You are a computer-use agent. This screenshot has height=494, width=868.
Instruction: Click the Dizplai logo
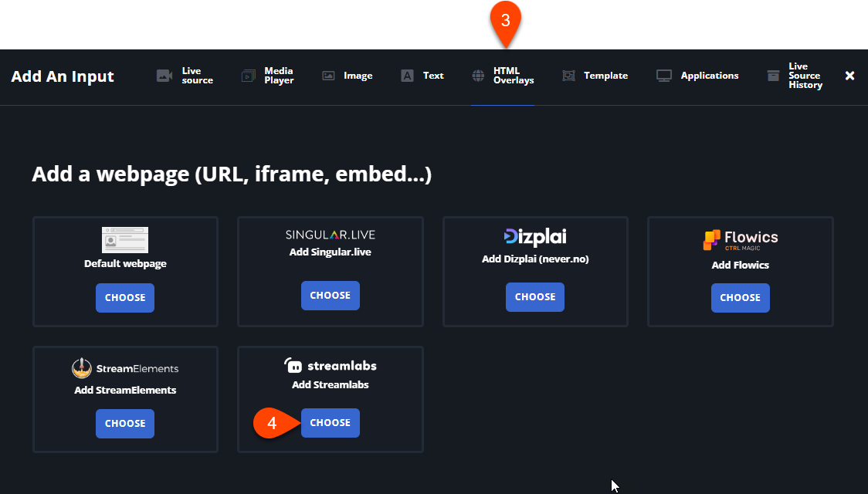(x=535, y=237)
